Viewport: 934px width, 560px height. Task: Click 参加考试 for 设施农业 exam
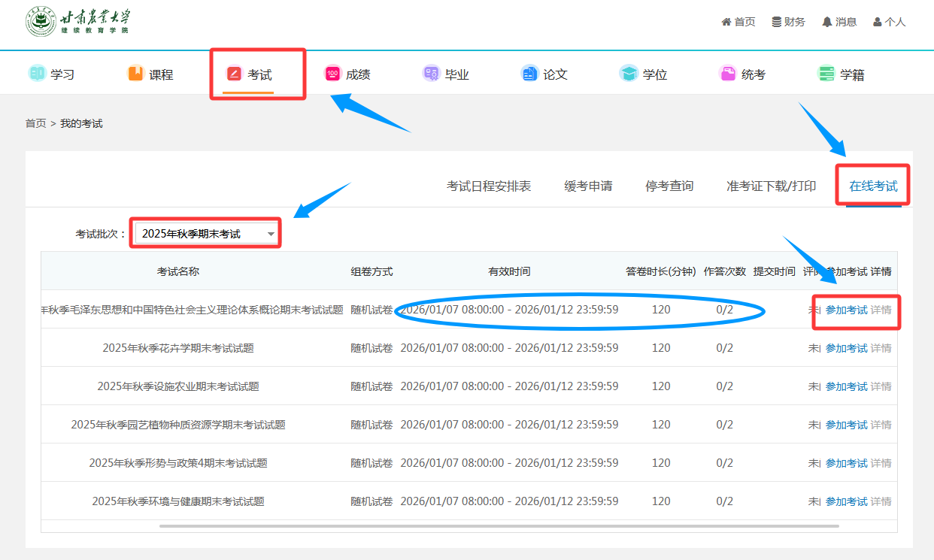[x=846, y=386]
